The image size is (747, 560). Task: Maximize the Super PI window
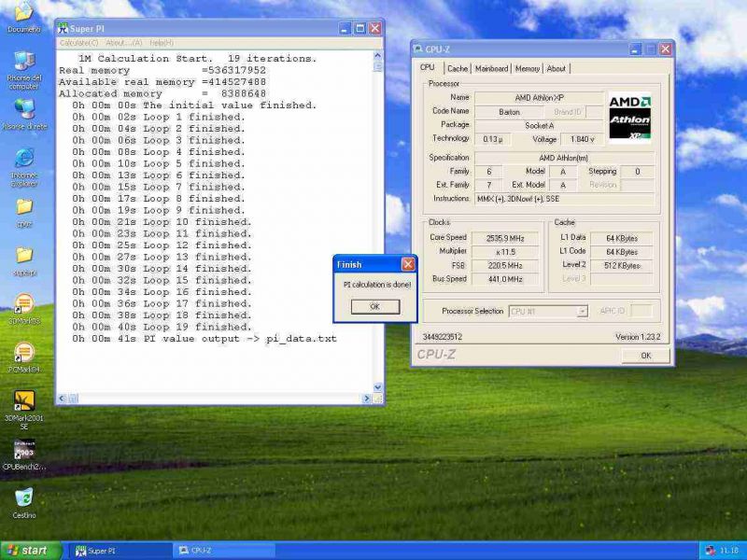pyautogui.click(x=360, y=29)
